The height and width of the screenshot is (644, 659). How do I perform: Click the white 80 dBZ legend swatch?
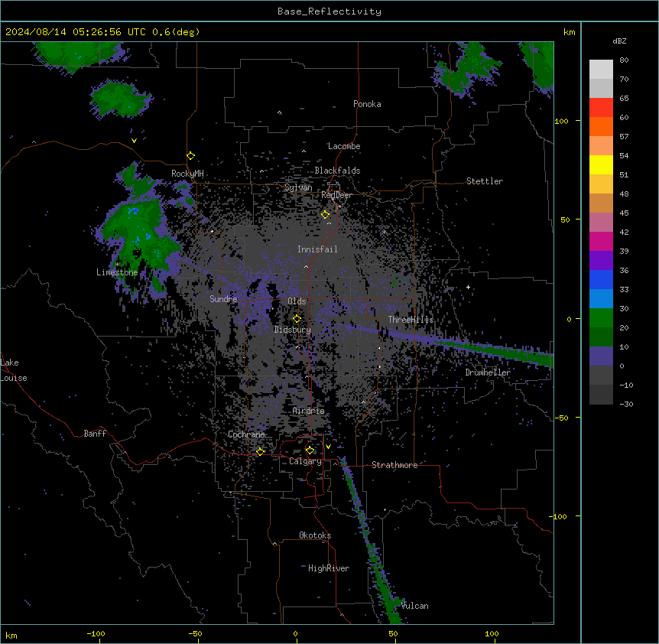601,70
